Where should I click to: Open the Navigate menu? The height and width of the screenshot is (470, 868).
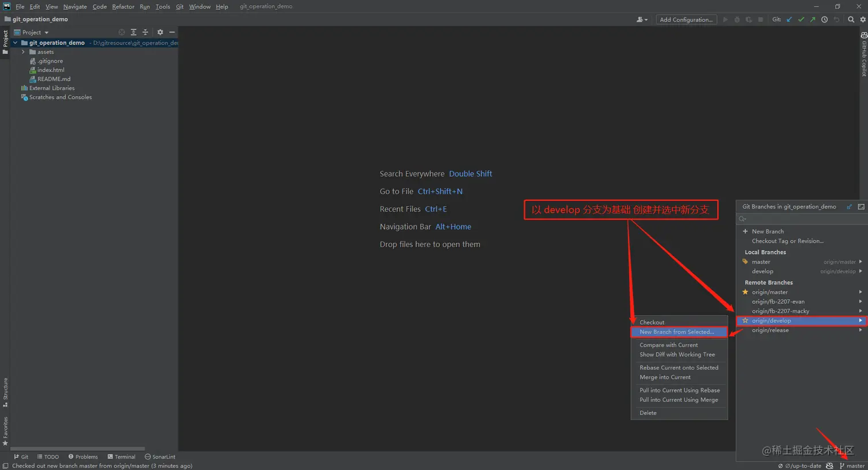[x=75, y=6]
